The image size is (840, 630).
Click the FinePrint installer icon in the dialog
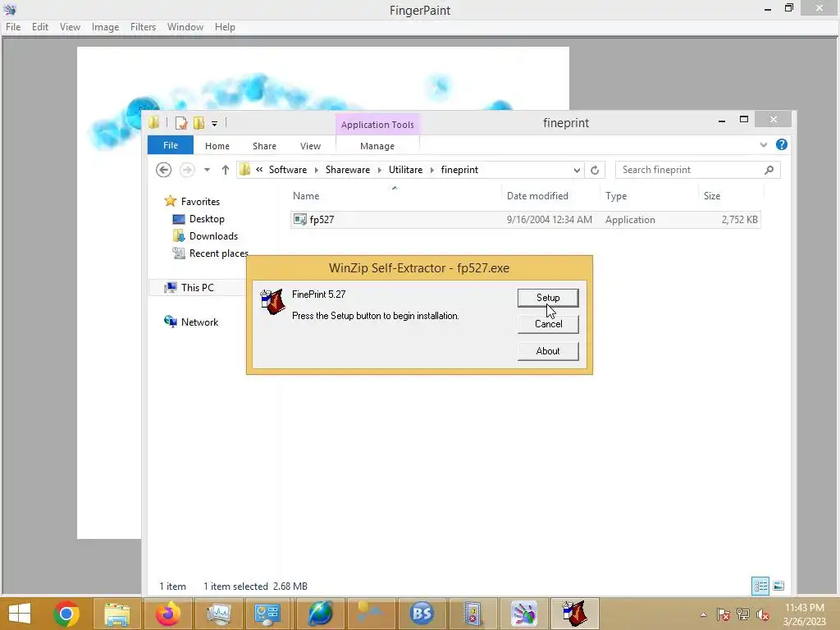pyautogui.click(x=272, y=302)
